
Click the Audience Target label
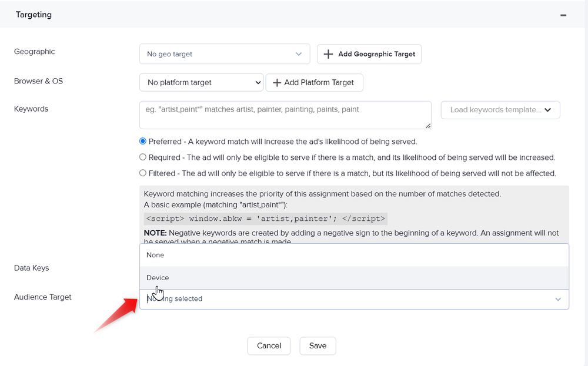click(x=42, y=297)
